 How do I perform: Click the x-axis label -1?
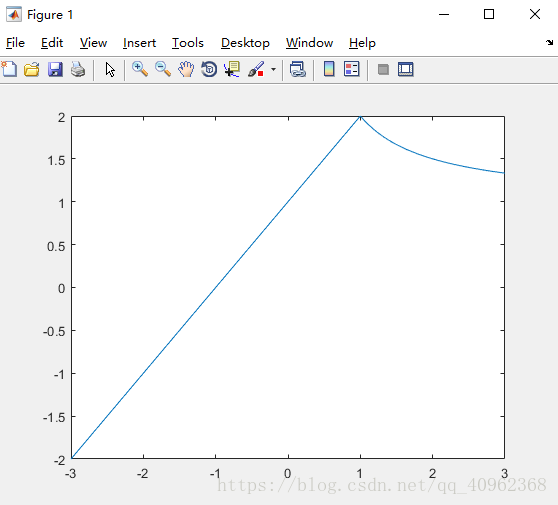215,474
